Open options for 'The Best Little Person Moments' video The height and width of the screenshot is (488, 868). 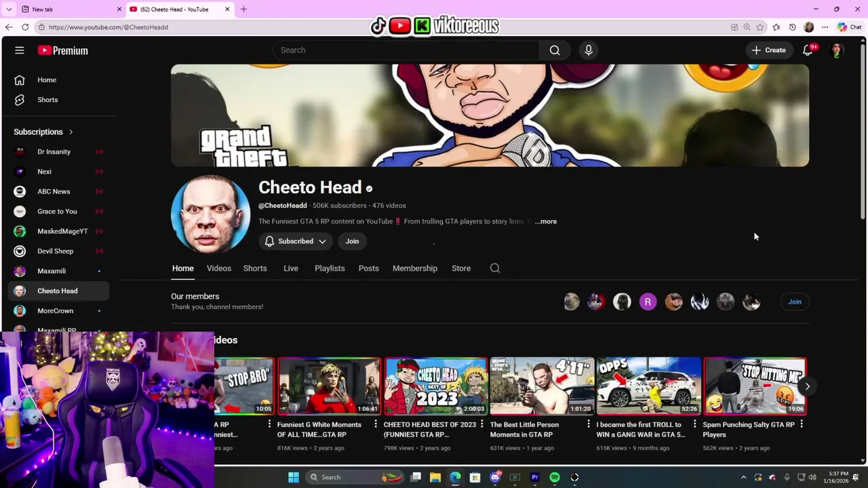(x=589, y=424)
